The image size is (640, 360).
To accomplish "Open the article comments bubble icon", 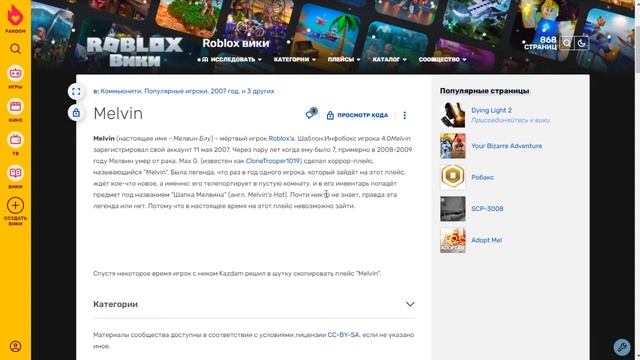I will 311,114.
